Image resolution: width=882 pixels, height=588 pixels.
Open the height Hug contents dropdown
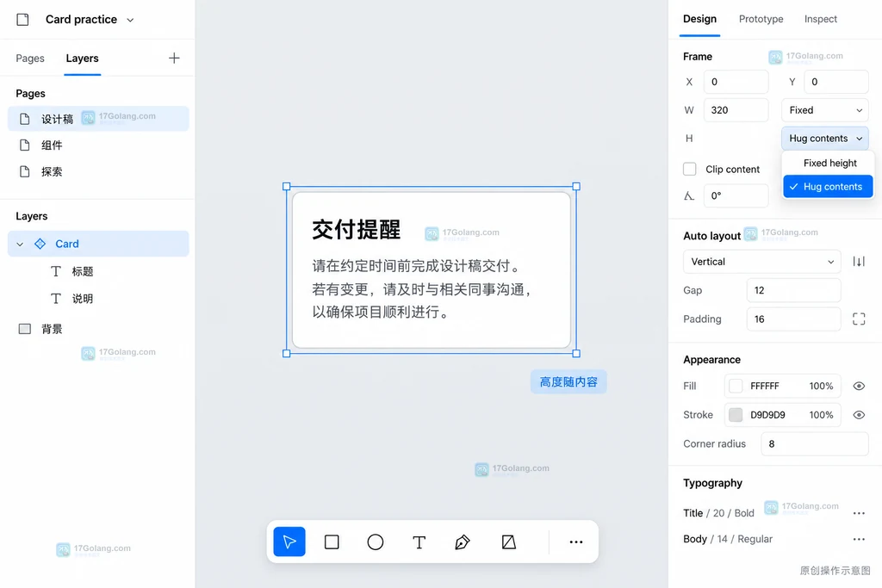824,139
